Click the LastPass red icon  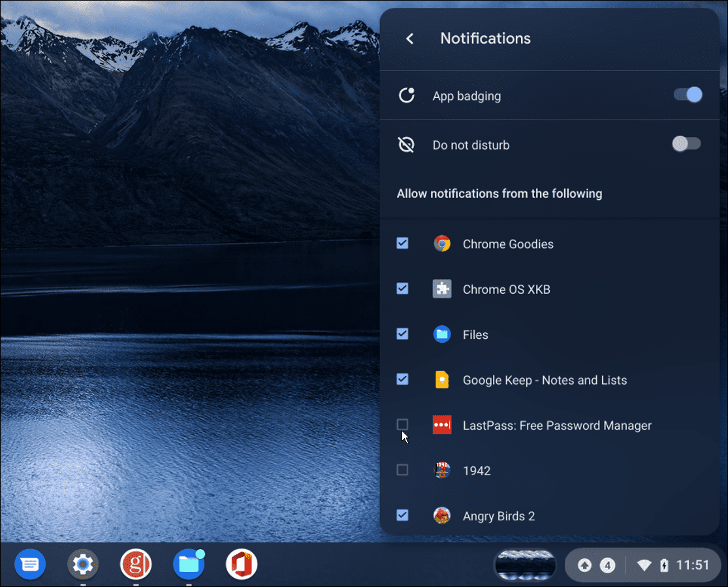[x=442, y=424]
